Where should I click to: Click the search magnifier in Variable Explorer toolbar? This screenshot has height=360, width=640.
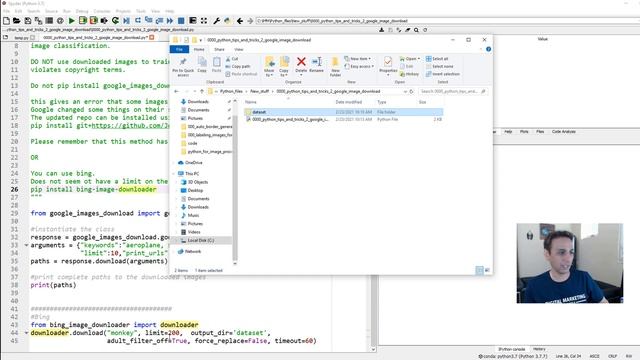tap(416, 30)
